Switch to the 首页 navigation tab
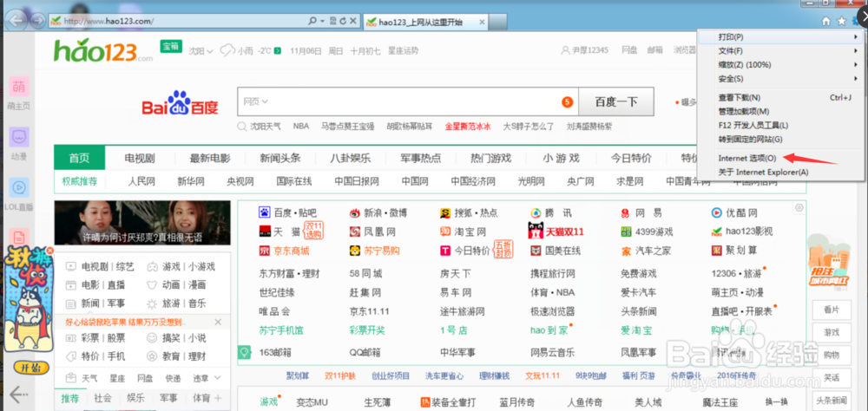The width and height of the screenshot is (868, 411). click(79, 158)
